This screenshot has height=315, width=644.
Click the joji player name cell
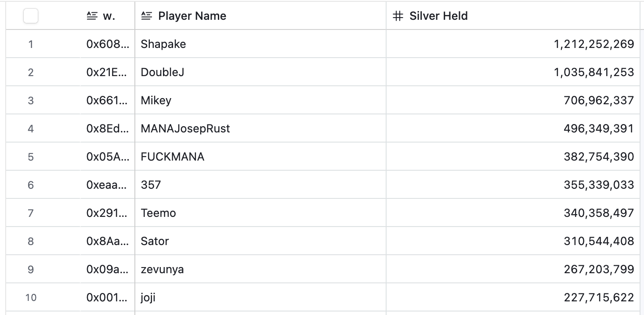(x=148, y=297)
